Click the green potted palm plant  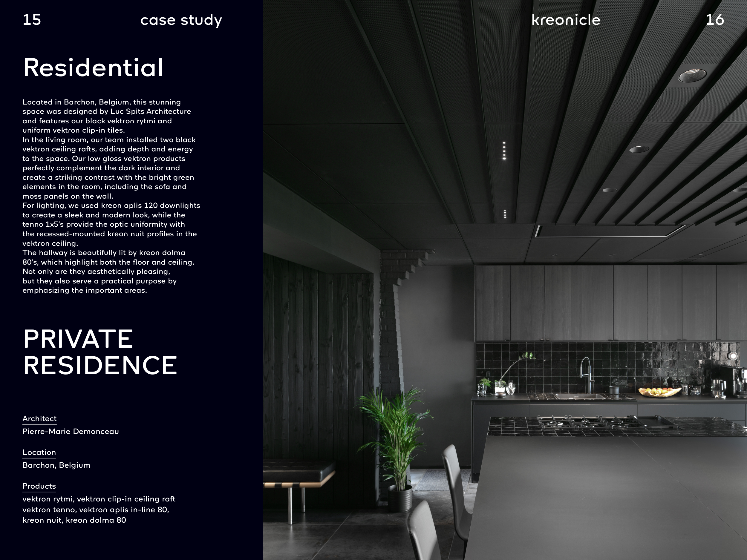pyautogui.click(x=397, y=435)
